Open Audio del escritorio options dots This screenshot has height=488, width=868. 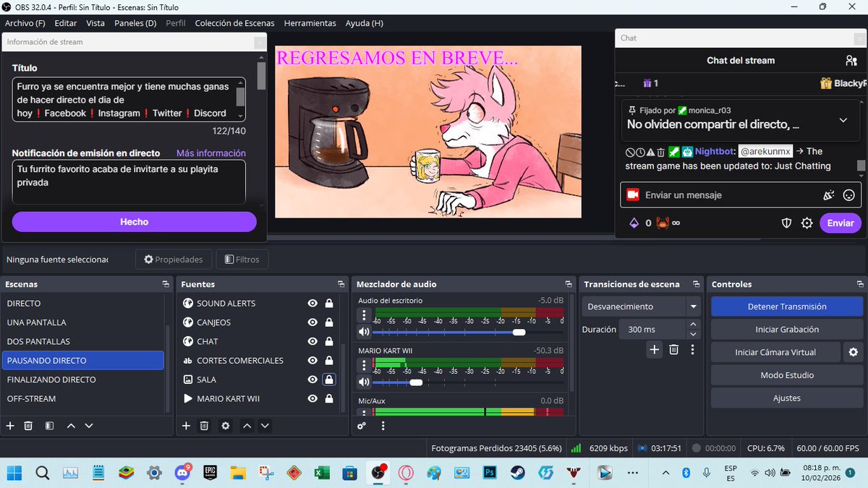[x=364, y=315]
